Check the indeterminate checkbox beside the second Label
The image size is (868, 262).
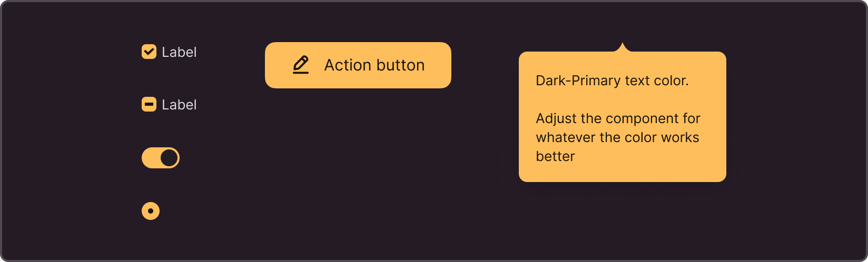[149, 104]
